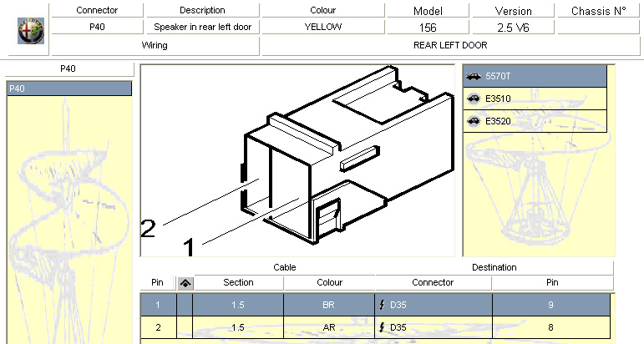Click section 1.5 in the BR row
Image resolution: width=644 pixels, height=344 pixels.
tap(238, 305)
